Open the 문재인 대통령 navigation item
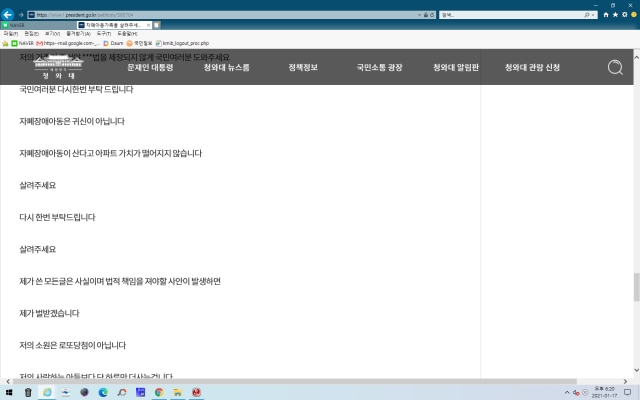 [150, 67]
